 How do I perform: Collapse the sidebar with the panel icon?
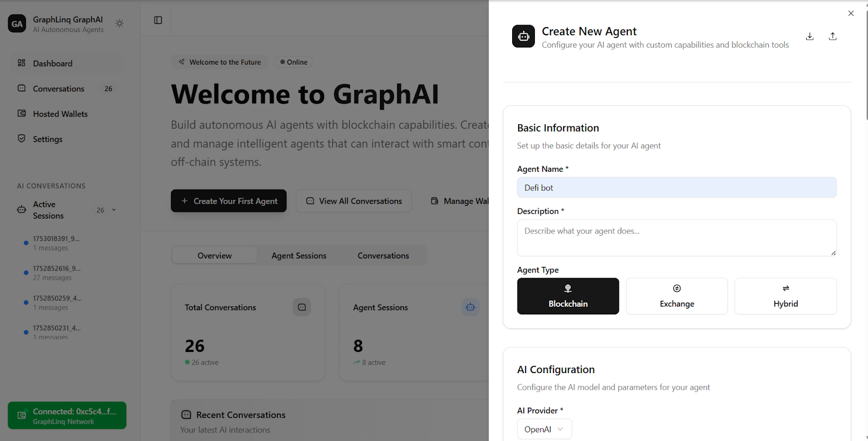158,20
